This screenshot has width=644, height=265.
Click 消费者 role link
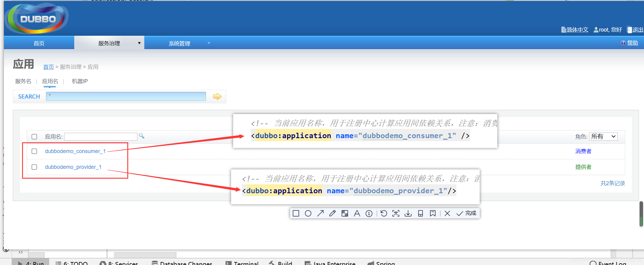(583, 151)
